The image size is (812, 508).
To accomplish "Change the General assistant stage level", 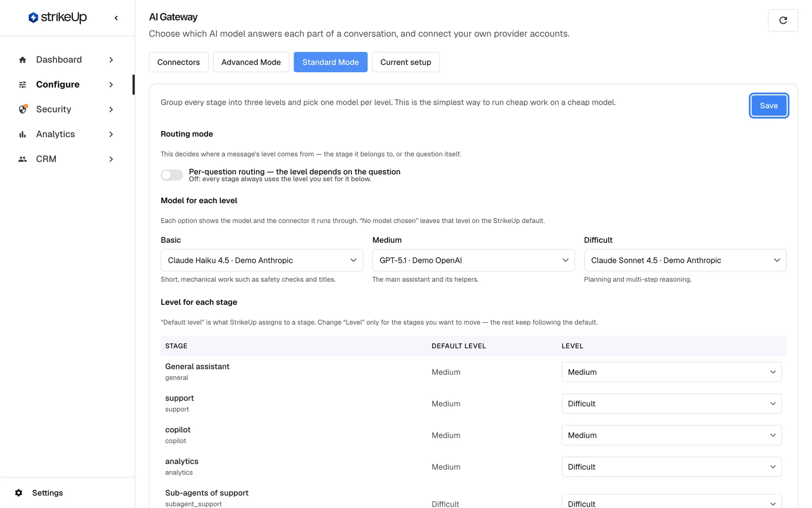I will pyautogui.click(x=671, y=372).
